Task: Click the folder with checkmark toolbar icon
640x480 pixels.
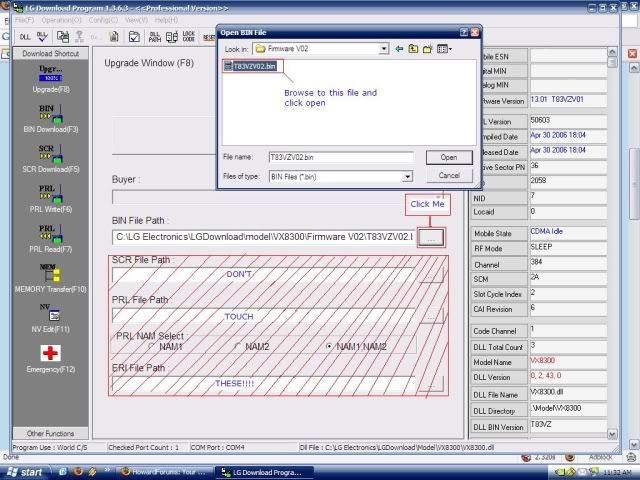Action: [134, 37]
